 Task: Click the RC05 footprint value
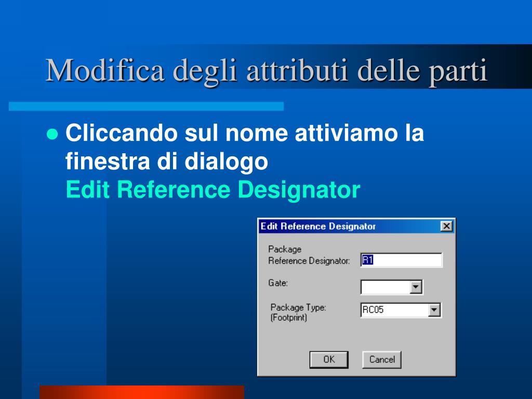tap(373, 310)
